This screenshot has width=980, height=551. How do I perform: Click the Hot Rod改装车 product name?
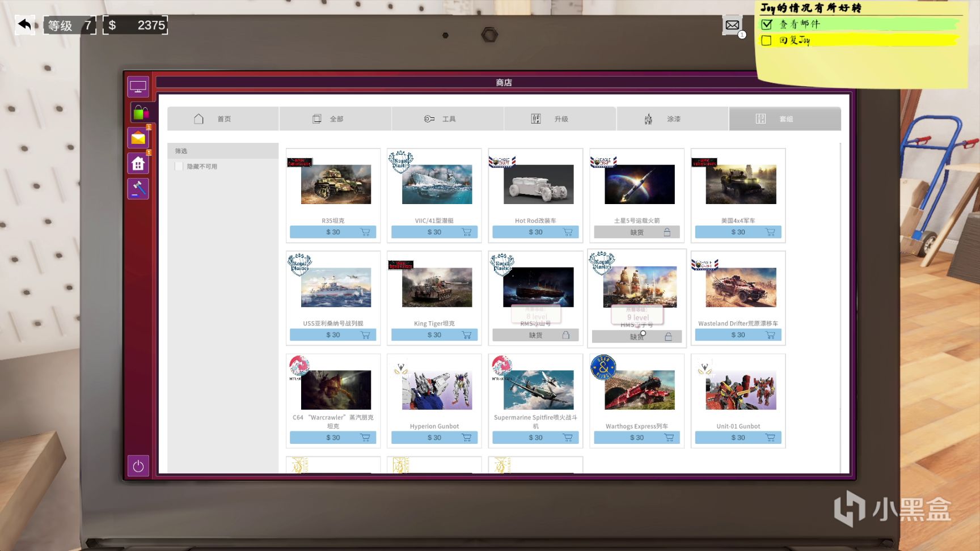click(x=535, y=221)
